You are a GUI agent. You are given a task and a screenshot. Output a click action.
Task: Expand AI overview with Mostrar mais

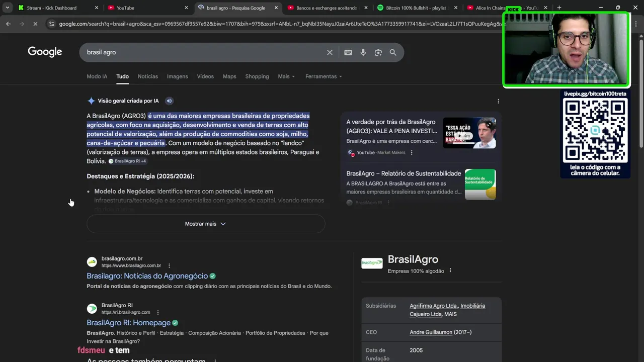(x=206, y=224)
